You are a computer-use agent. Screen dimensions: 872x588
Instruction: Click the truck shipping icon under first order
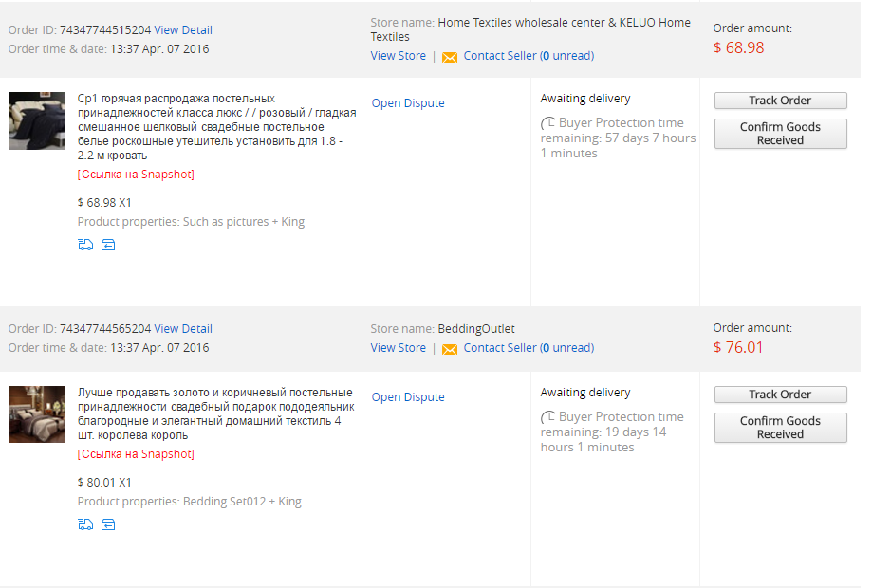tap(85, 245)
